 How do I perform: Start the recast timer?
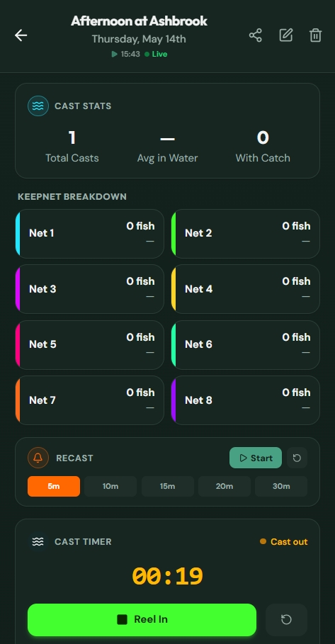(x=256, y=458)
